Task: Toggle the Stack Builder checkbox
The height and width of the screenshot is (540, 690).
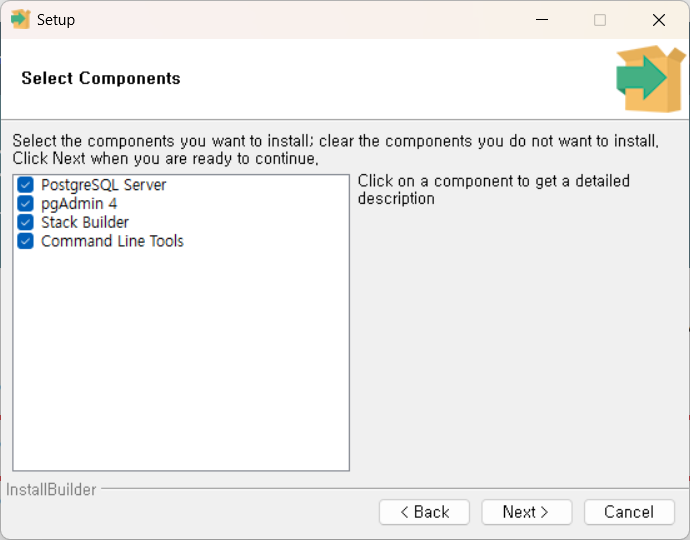Action: tap(25, 222)
